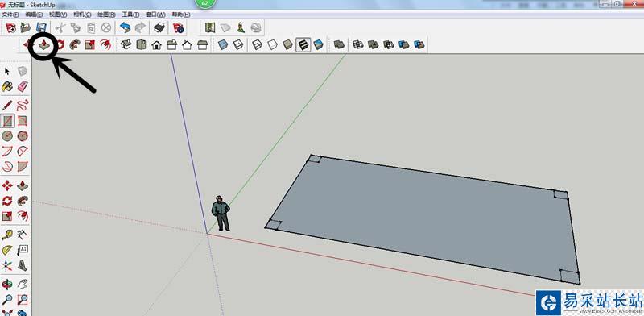Screen dimensions: 644x316
Task: Switch to Top standard view
Action: 142,44
